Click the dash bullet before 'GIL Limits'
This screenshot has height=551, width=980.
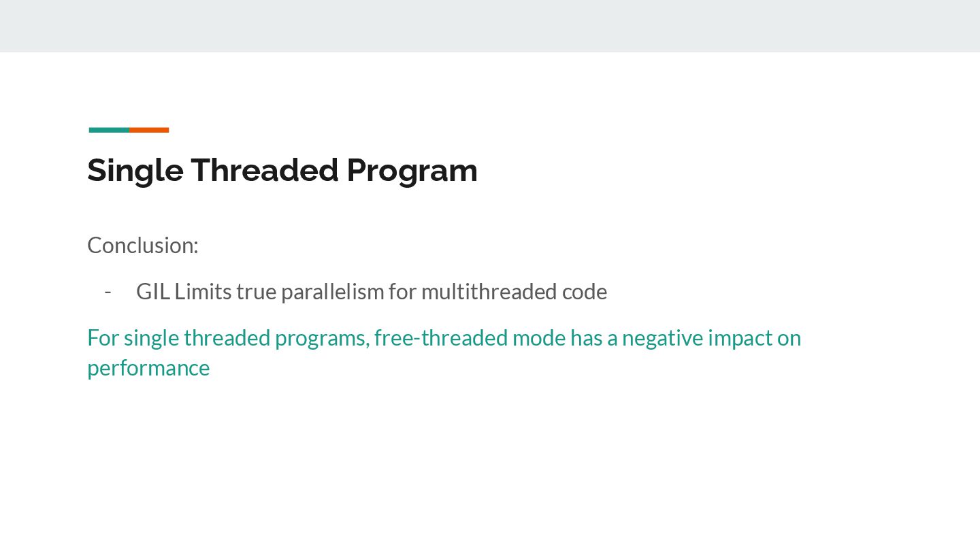pos(108,291)
